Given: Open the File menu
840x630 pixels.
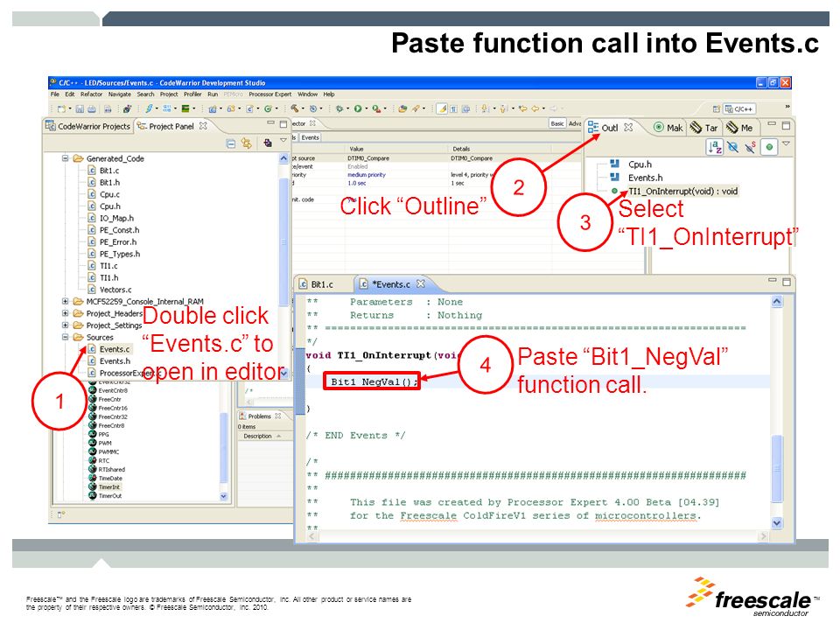Looking at the screenshot, I should pos(54,94).
